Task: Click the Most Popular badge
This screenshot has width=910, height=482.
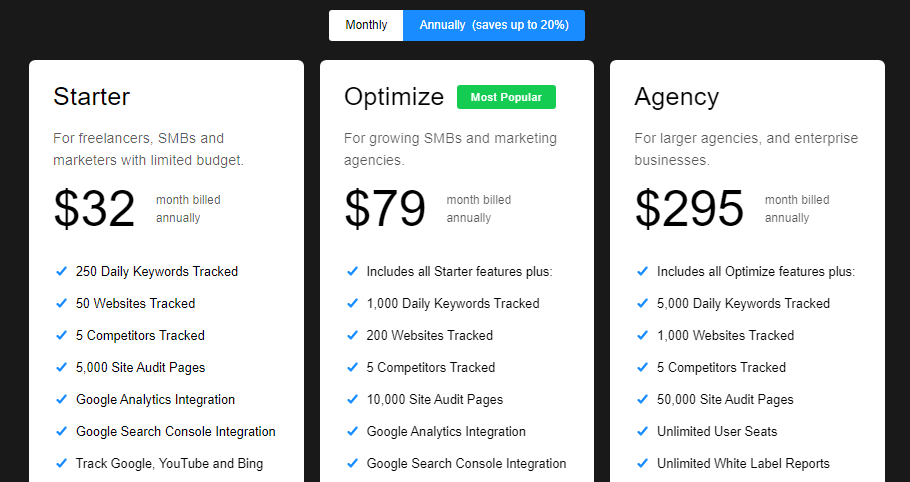Action: tap(506, 97)
